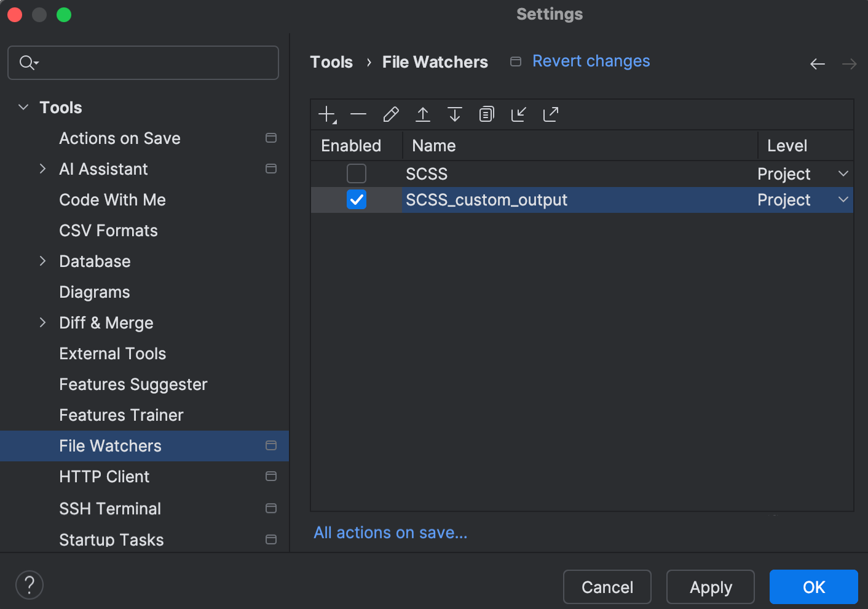
Task: Enable the SCSS watcher checkbox
Action: tap(356, 173)
